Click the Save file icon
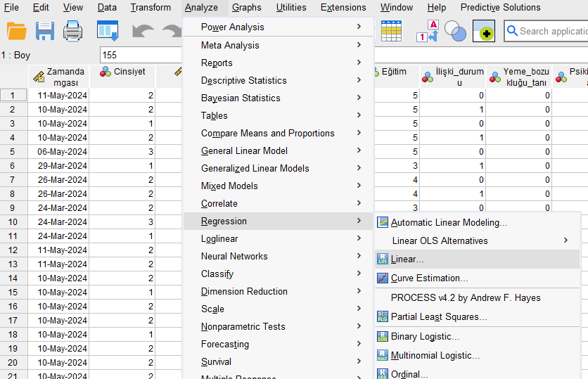This screenshot has height=379, width=588. 45,31
